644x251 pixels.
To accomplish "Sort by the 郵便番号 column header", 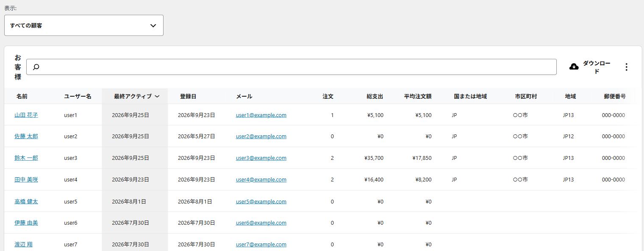I will coord(615,96).
